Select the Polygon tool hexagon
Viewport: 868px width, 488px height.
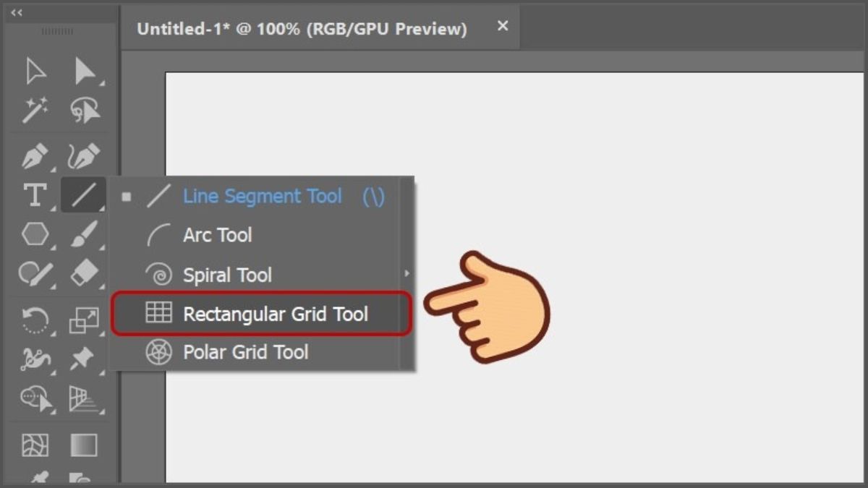(x=35, y=234)
